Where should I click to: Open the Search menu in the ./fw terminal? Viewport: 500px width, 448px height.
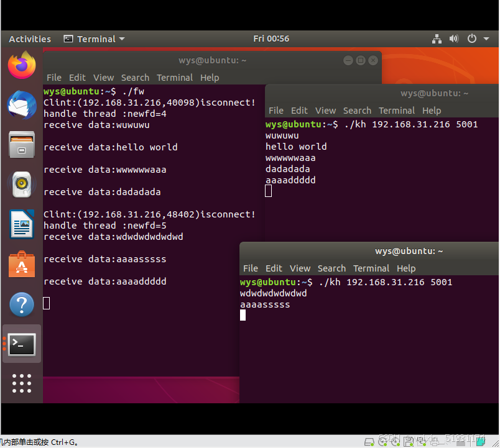(x=135, y=77)
